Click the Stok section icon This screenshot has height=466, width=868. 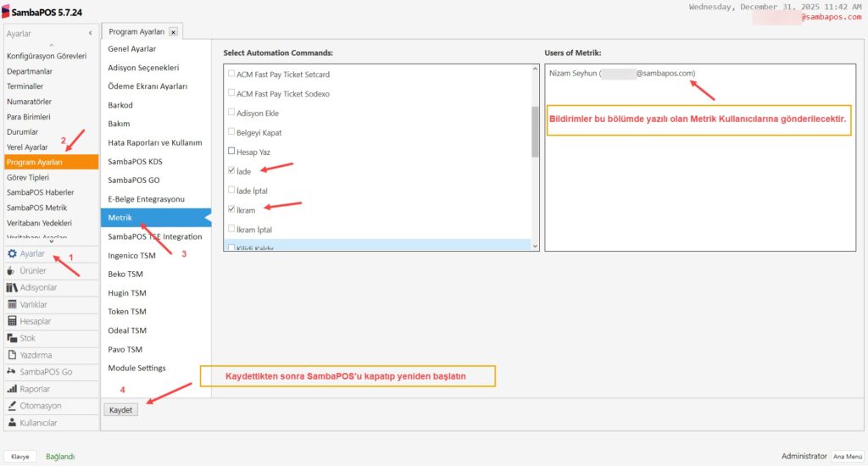(x=12, y=338)
